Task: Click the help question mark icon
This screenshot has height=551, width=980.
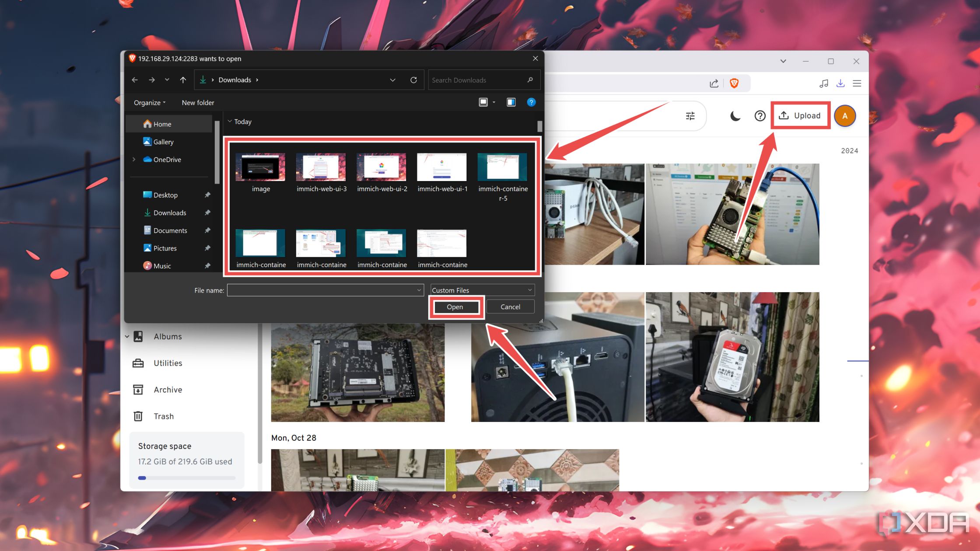Action: 759,115
